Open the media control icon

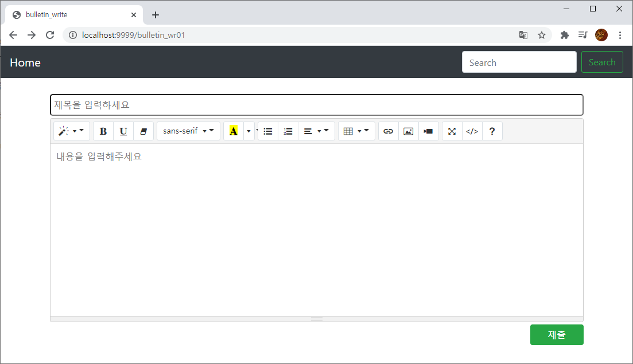pos(582,35)
